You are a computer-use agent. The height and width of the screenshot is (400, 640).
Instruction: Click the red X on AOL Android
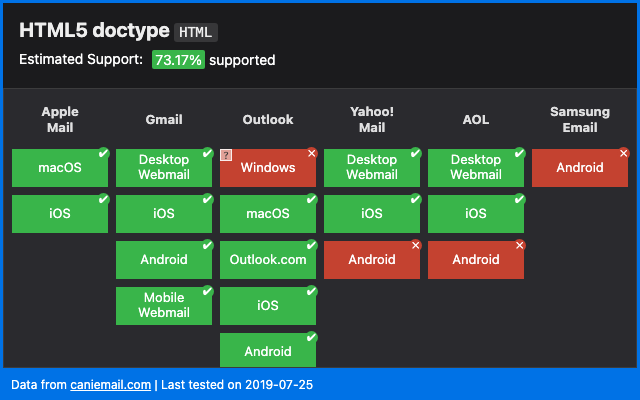pos(519,245)
